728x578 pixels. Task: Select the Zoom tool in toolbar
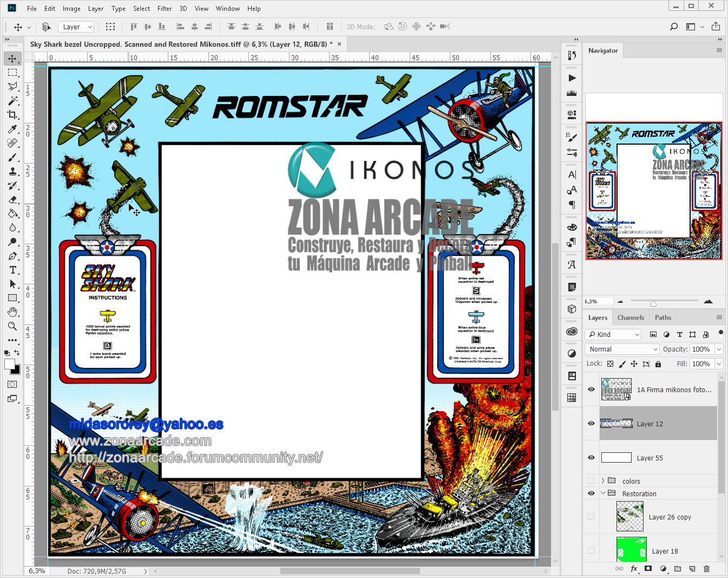(12, 326)
